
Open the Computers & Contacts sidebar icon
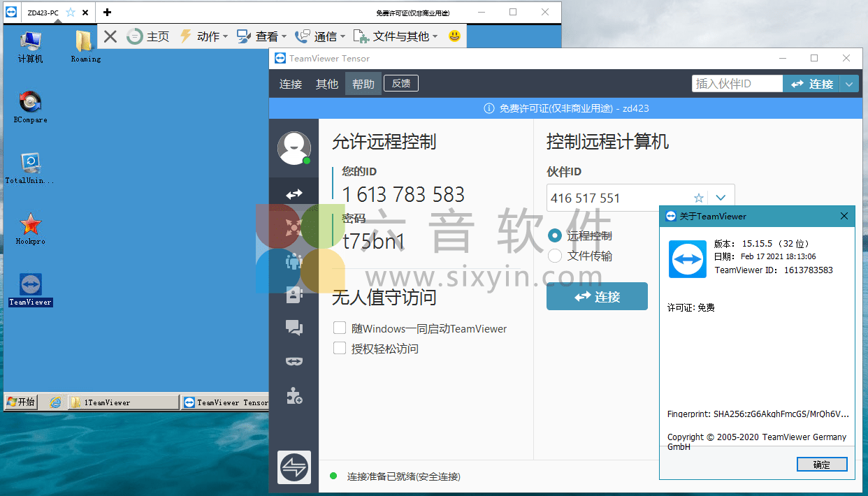(x=294, y=294)
